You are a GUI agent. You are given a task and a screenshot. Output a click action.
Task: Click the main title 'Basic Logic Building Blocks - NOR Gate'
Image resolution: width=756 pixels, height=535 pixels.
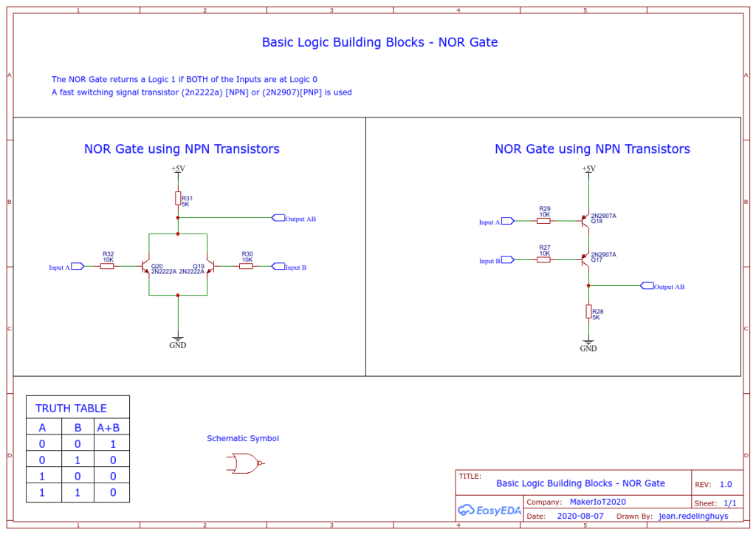point(380,42)
